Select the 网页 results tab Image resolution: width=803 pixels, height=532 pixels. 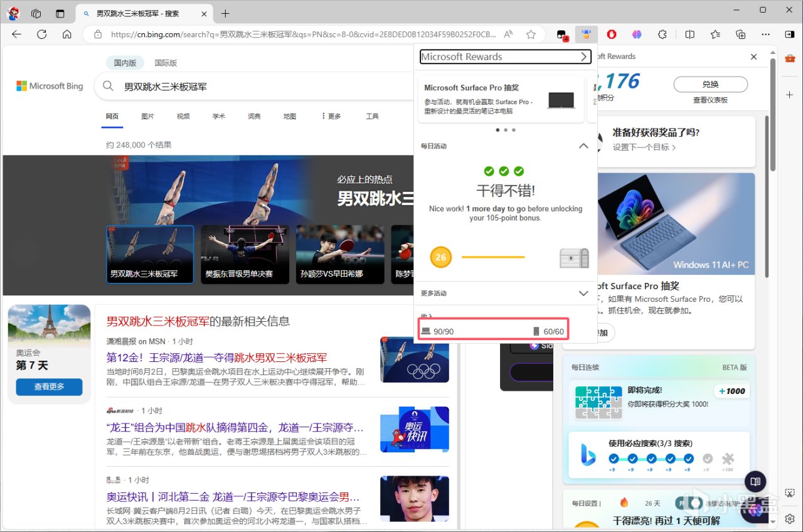tap(112, 116)
